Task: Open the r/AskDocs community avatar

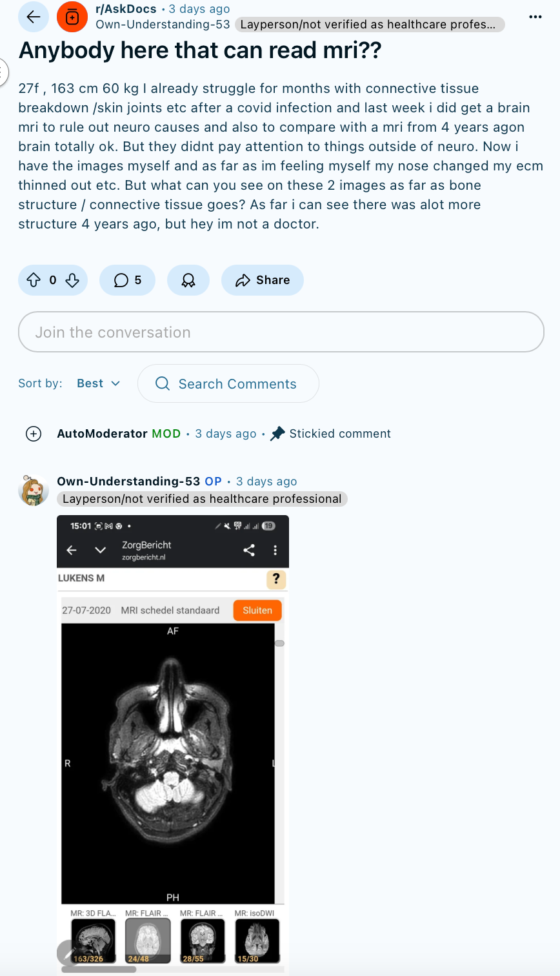Action: click(x=72, y=17)
